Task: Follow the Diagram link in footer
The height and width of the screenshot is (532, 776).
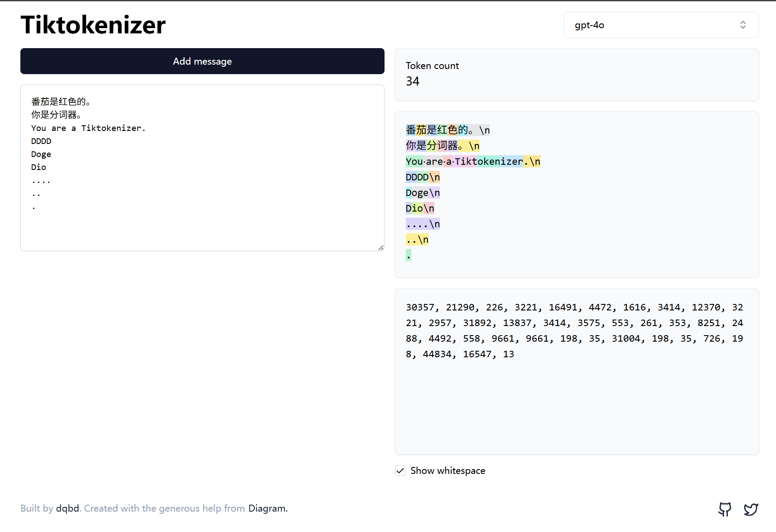Action: point(267,508)
